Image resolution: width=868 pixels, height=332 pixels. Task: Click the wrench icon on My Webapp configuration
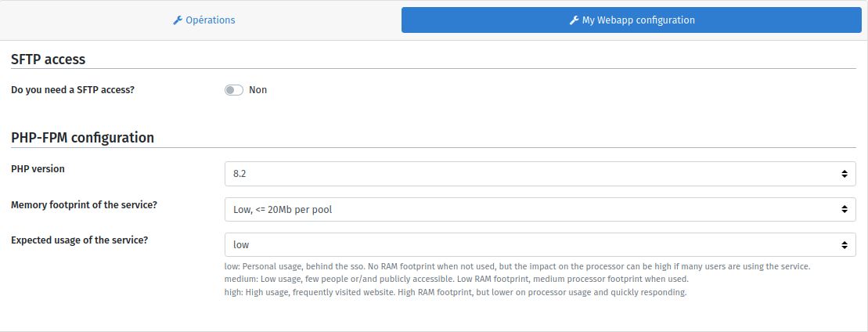(574, 20)
